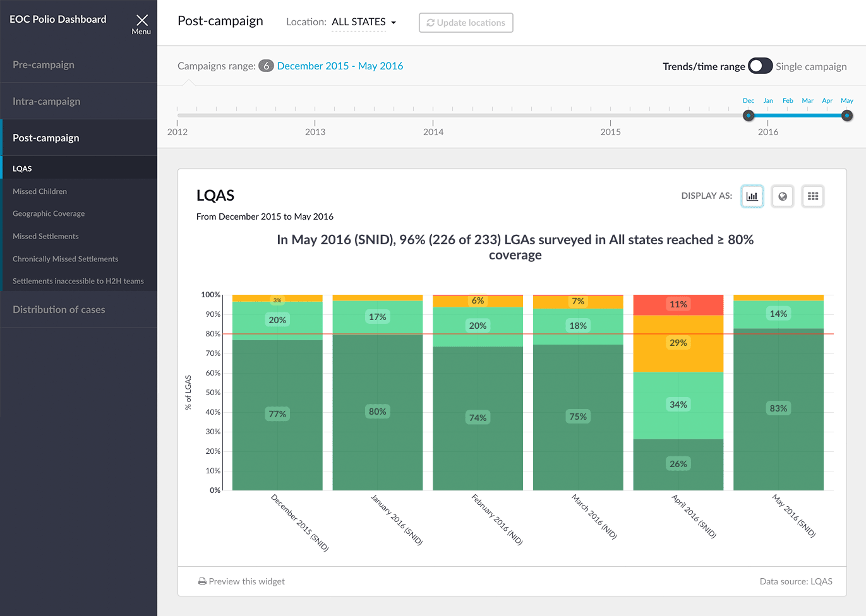Expand the Pre-campaign sidebar section
The width and height of the screenshot is (866, 616).
coord(44,64)
